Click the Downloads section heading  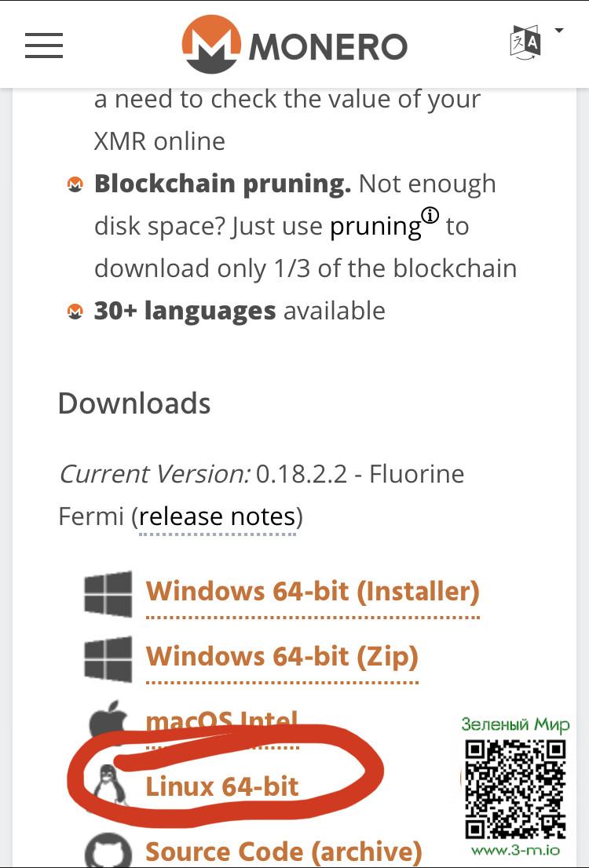pos(134,403)
